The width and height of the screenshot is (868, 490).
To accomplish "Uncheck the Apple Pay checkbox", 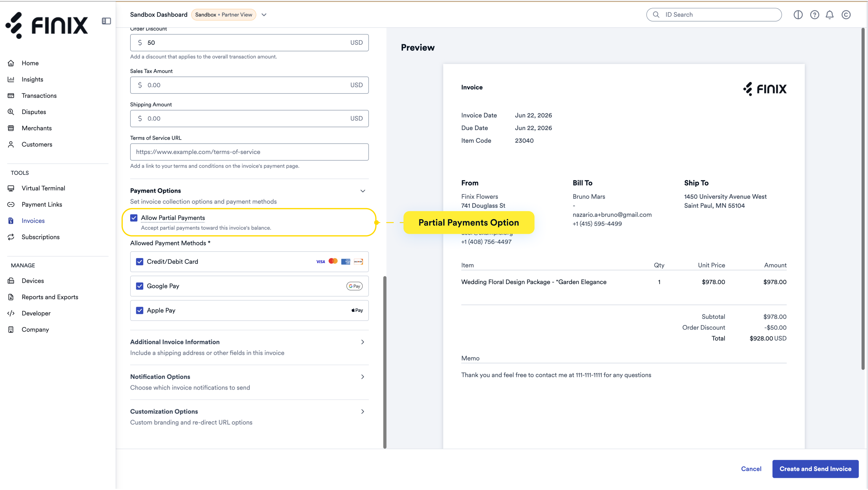I will [140, 310].
